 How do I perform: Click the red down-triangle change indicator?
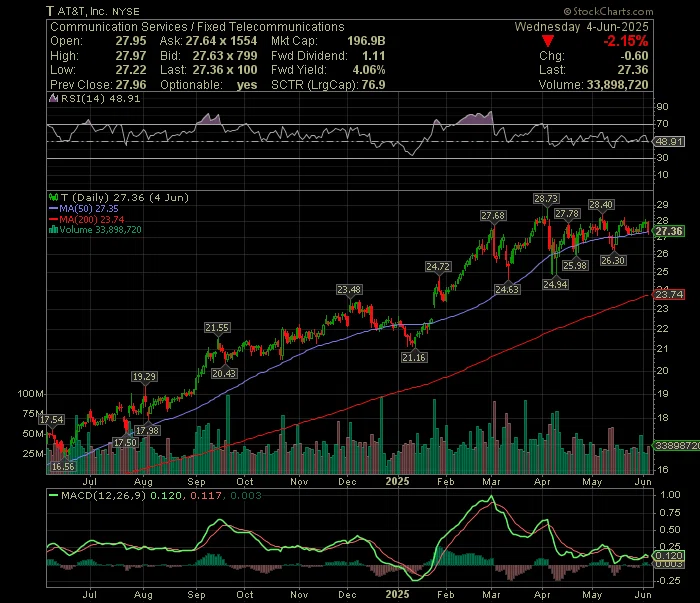(x=548, y=42)
